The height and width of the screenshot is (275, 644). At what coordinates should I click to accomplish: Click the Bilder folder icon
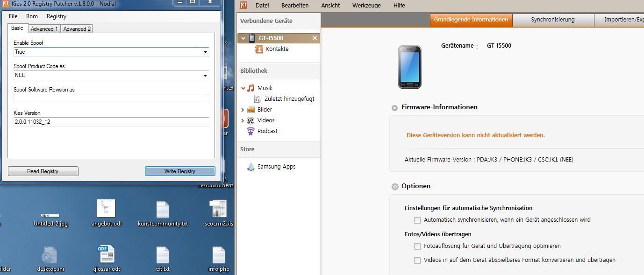click(251, 110)
